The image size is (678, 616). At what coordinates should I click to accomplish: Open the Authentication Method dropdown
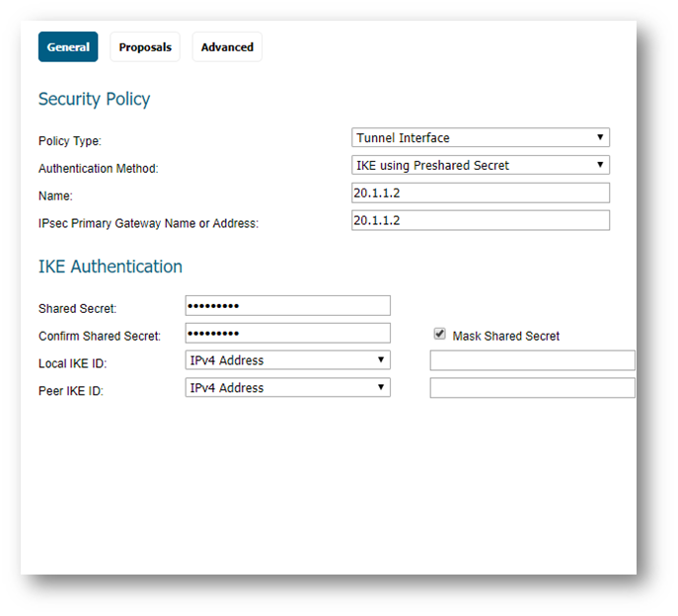[x=481, y=166]
